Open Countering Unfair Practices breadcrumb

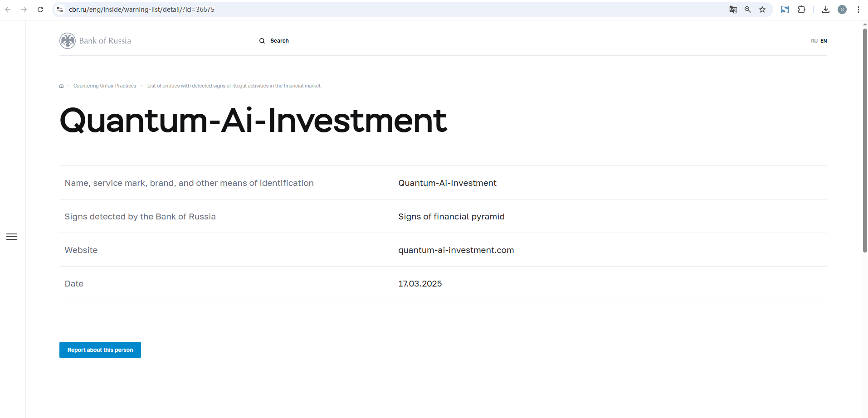point(105,86)
